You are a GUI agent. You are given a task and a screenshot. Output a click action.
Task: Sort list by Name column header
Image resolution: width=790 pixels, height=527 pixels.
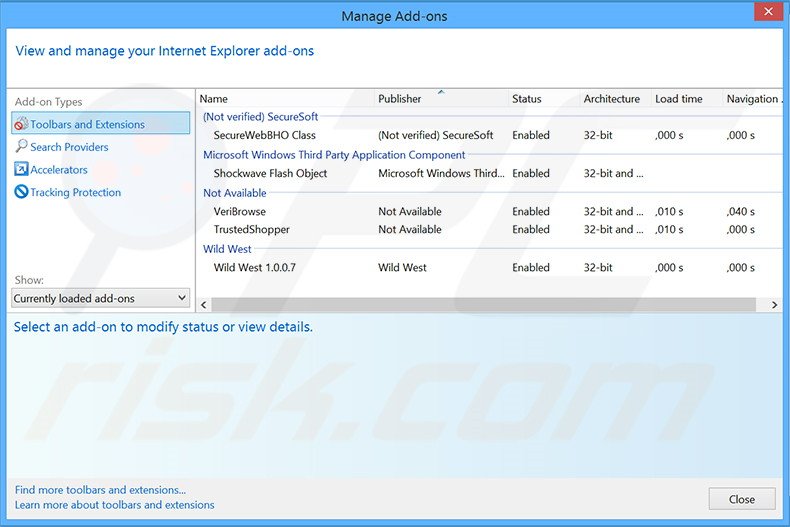click(x=286, y=99)
